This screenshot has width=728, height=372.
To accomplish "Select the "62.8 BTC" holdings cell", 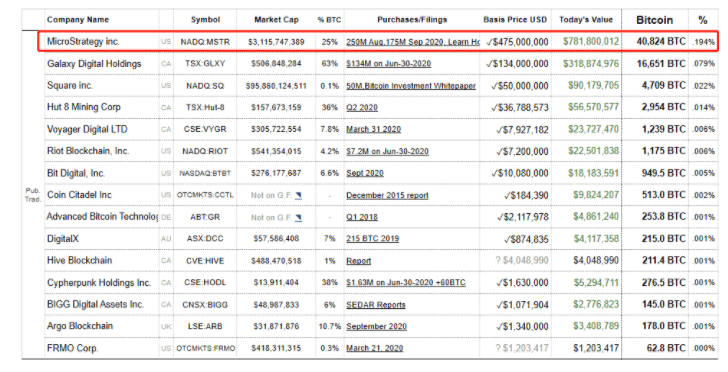I will 665,348.
